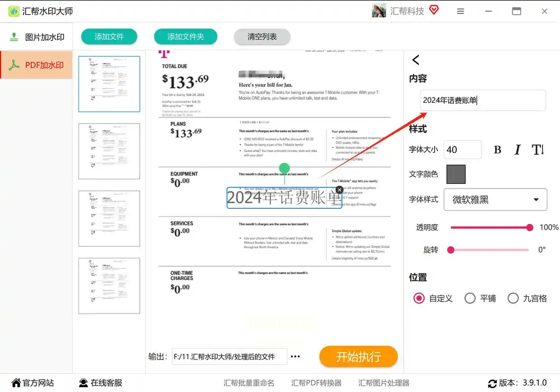Click the 输出 path input field
The width and height of the screenshot is (560, 392).
[230, 356]
